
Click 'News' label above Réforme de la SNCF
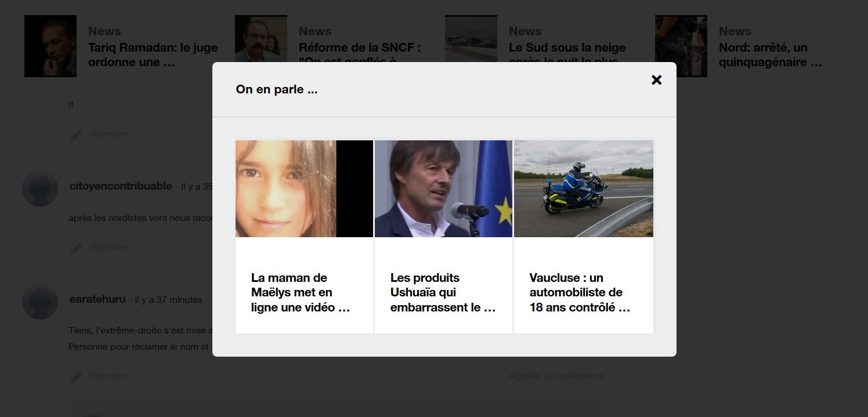(315, 31)
